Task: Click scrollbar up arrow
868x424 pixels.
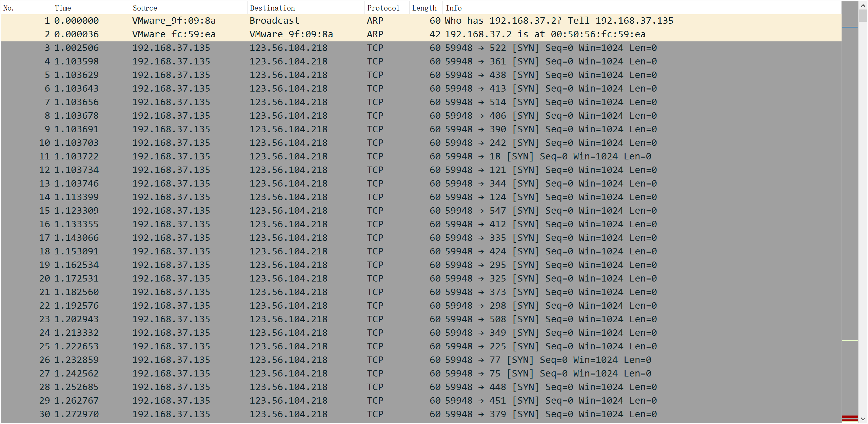Action: point(863,5)
